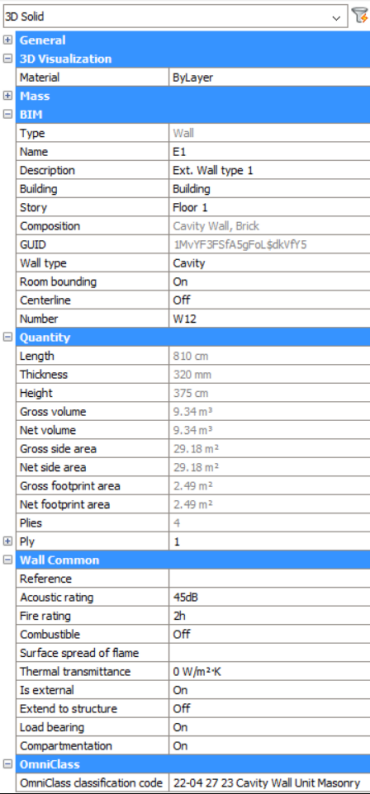Screen dimensions: 370x794
Task: Open the Story Floor 1 value
Action: [x=269, y=208]
